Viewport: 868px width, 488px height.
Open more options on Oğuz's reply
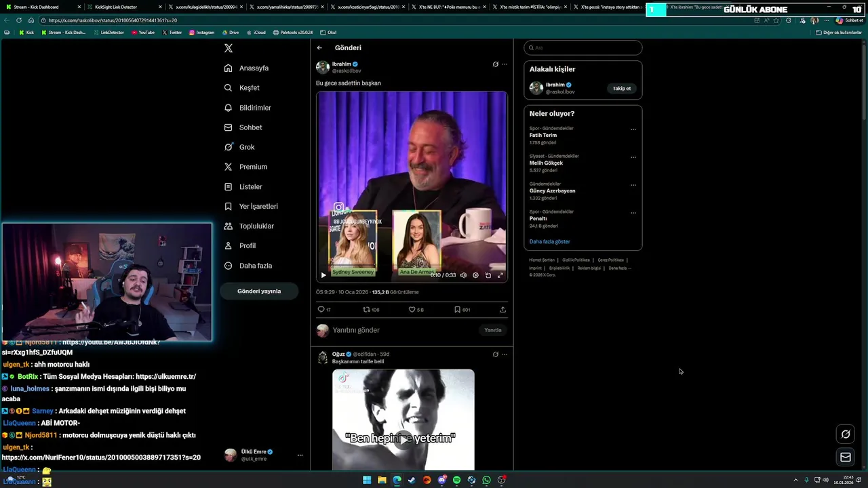504,354
